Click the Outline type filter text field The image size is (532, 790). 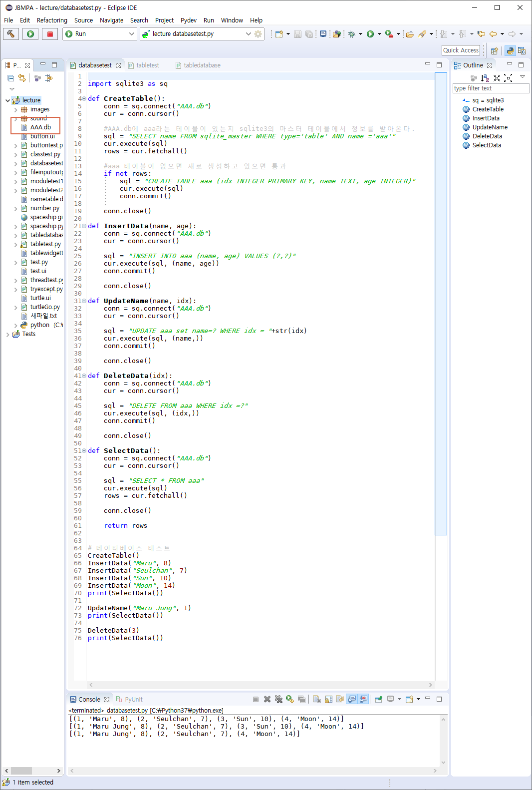[x=491, y=88]
